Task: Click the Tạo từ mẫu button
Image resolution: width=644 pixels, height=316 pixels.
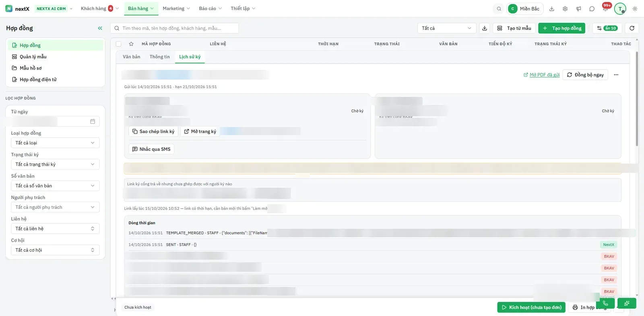Action: point(514,28)
